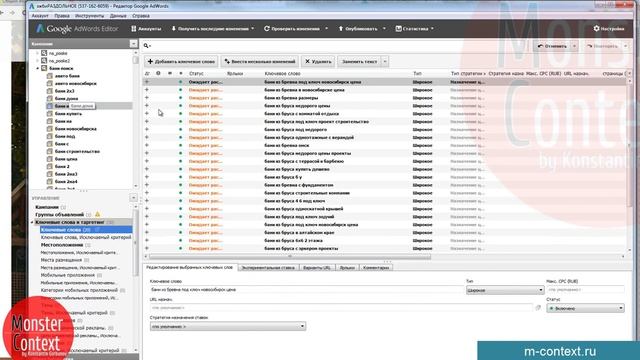Select keyword бани из бревна омск
This screenshot has height=360, width=640.
[287, 145]
